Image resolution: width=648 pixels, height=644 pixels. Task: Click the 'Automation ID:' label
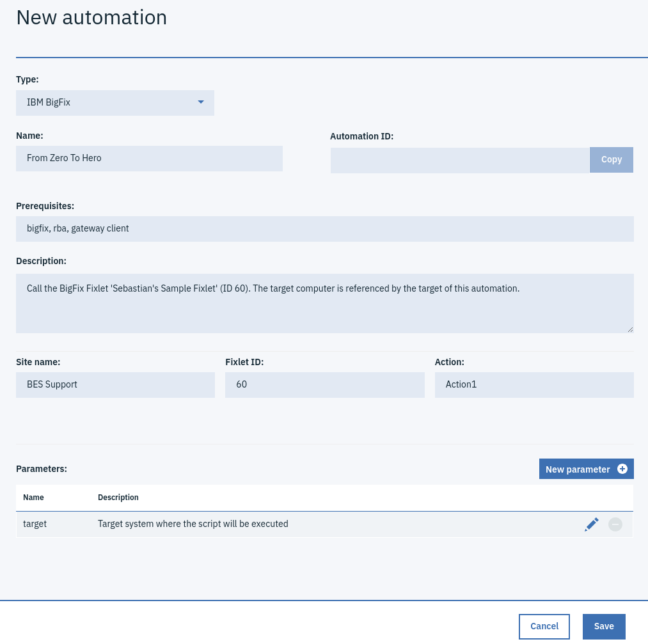(x=361, y=136)
